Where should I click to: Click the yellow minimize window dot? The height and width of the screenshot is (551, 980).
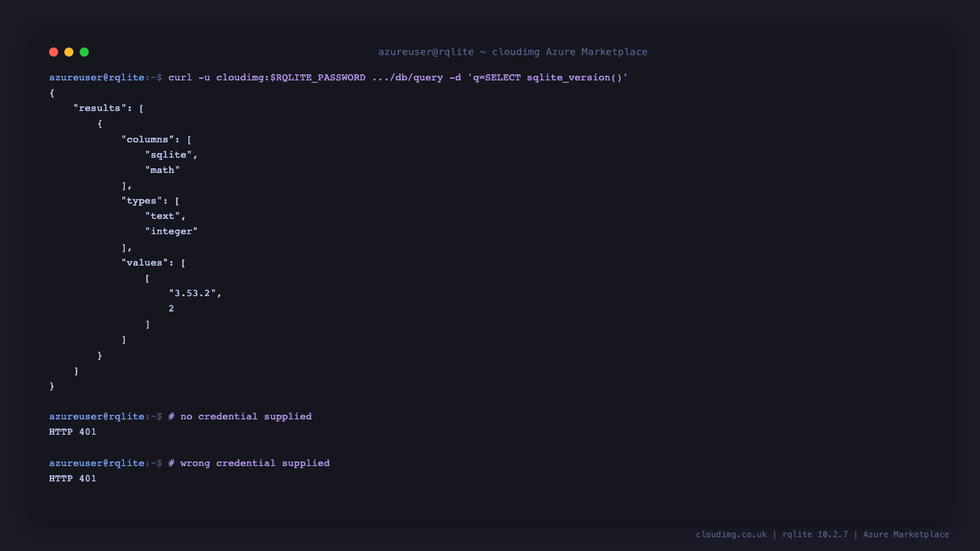coord(69,52)
